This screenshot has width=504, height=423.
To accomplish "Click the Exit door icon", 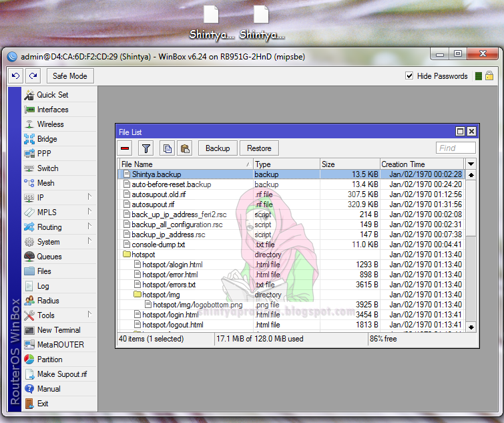I will click(29, 404).
